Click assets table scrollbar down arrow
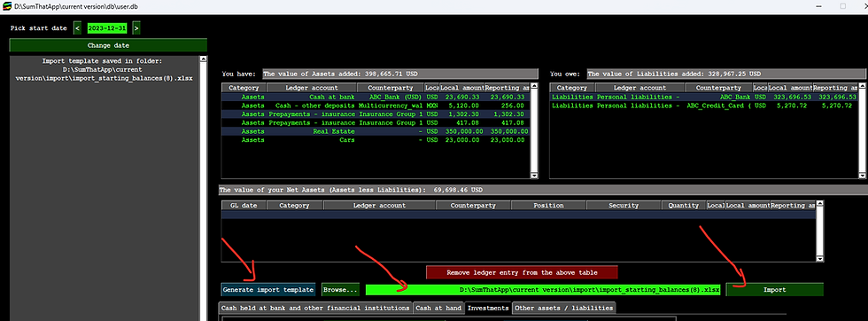Viewport: 868px width, 321px height. 533,176
